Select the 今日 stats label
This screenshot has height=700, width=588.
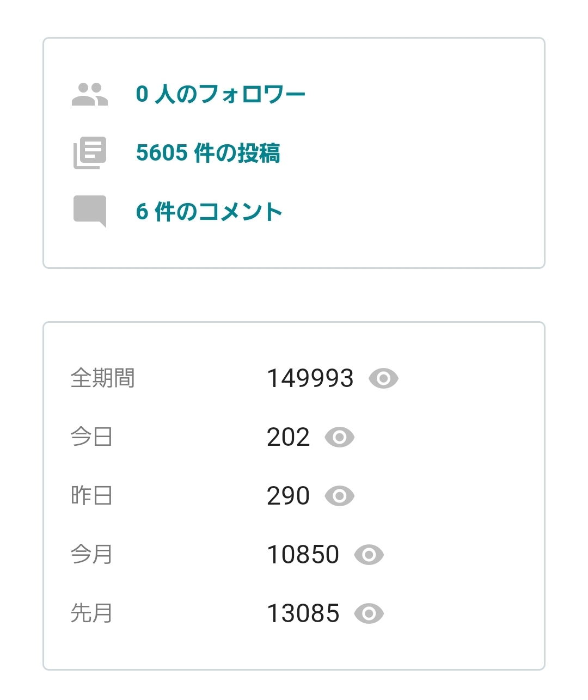tap(91, 437)
